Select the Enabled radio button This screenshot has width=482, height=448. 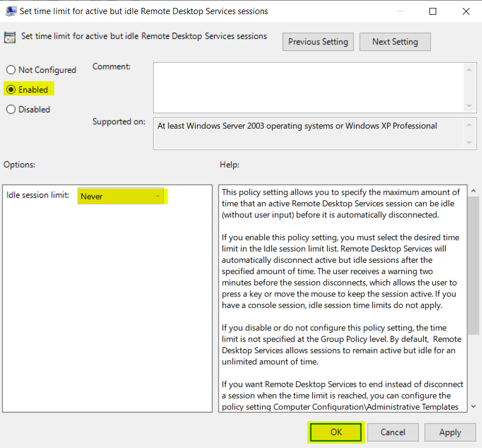click(10, 89)
